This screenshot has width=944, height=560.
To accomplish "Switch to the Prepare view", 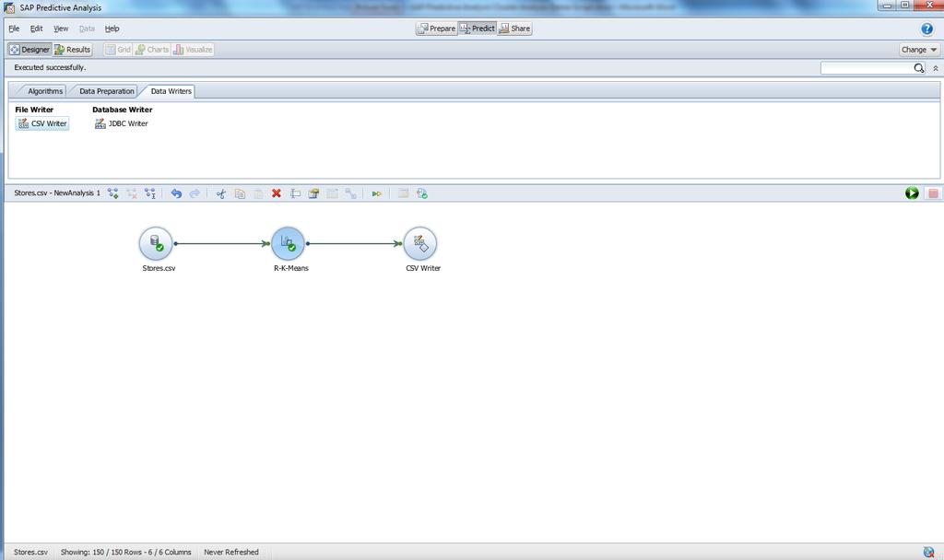I will pos(436,29).
